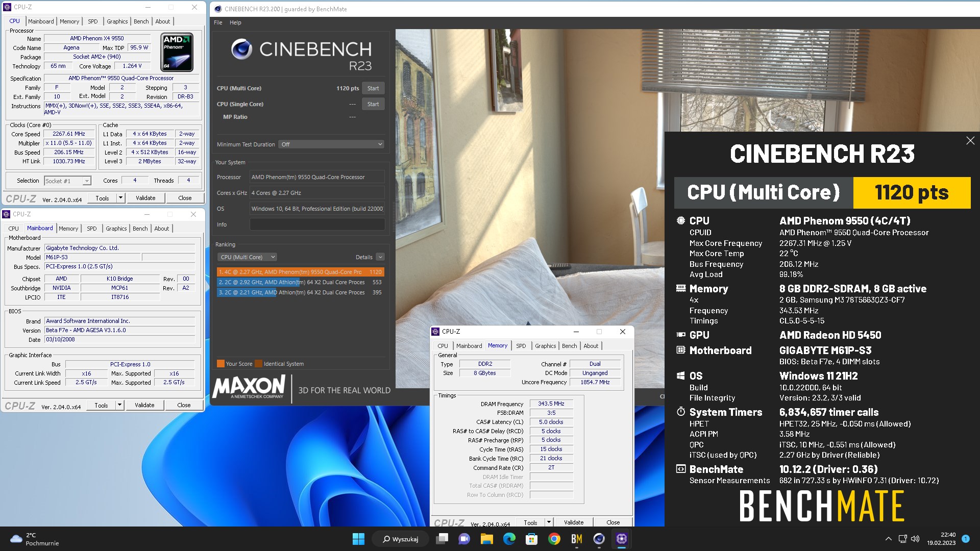Click the Cinebench logo sphere icon
The image size is (980, 551).
pos(241,49)
